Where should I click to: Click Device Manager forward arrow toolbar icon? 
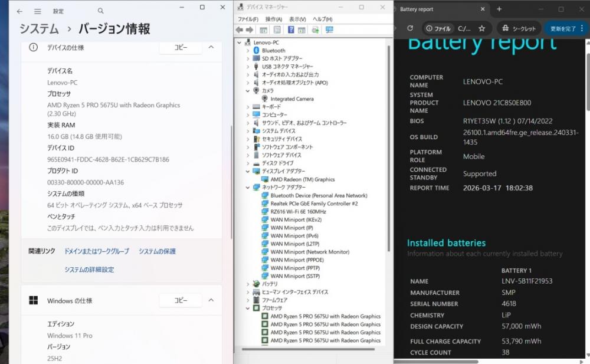[x=250, y=29]
